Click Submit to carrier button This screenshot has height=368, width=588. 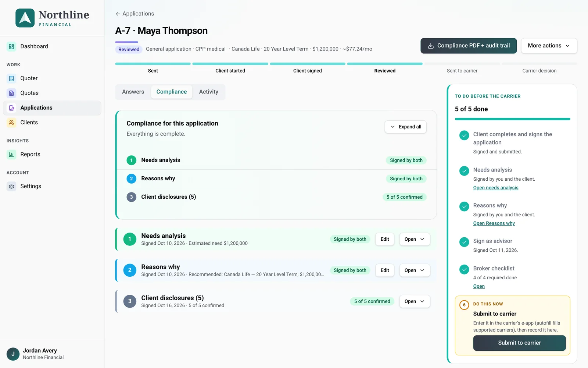coord(519,343)
